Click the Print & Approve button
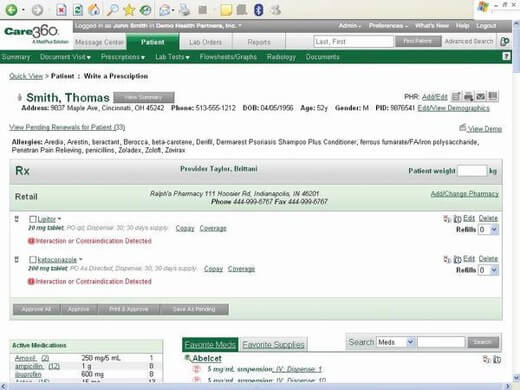The width and height of the screenshot is (520, 390). point(129,309)
